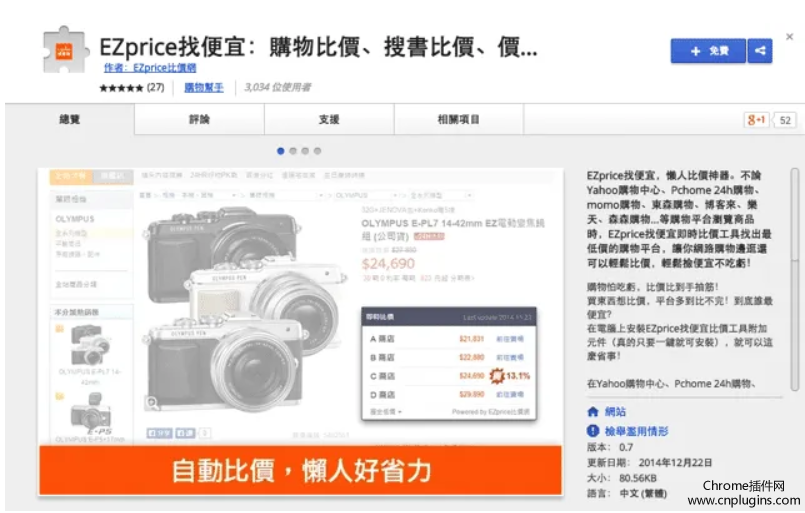Close the extension detail overlay

[x=789, y=36]
